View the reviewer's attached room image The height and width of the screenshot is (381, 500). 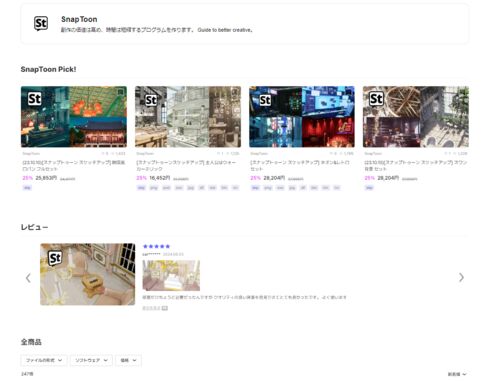(171, 275)
